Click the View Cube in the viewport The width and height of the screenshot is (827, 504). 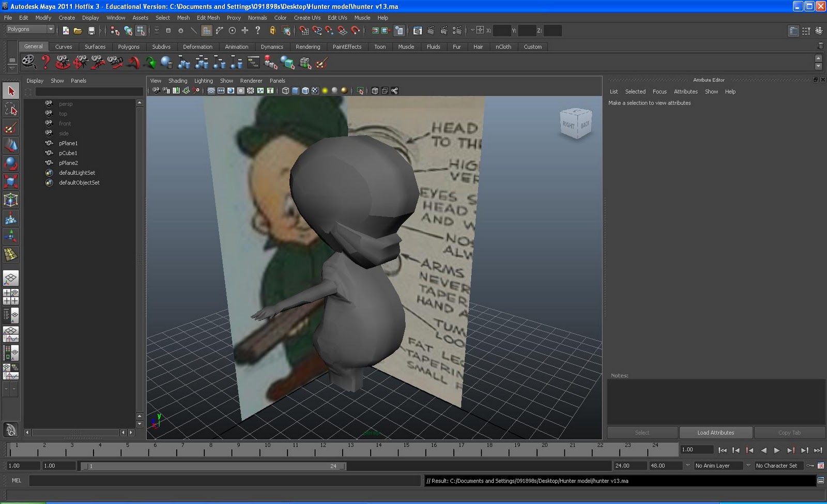576,123
